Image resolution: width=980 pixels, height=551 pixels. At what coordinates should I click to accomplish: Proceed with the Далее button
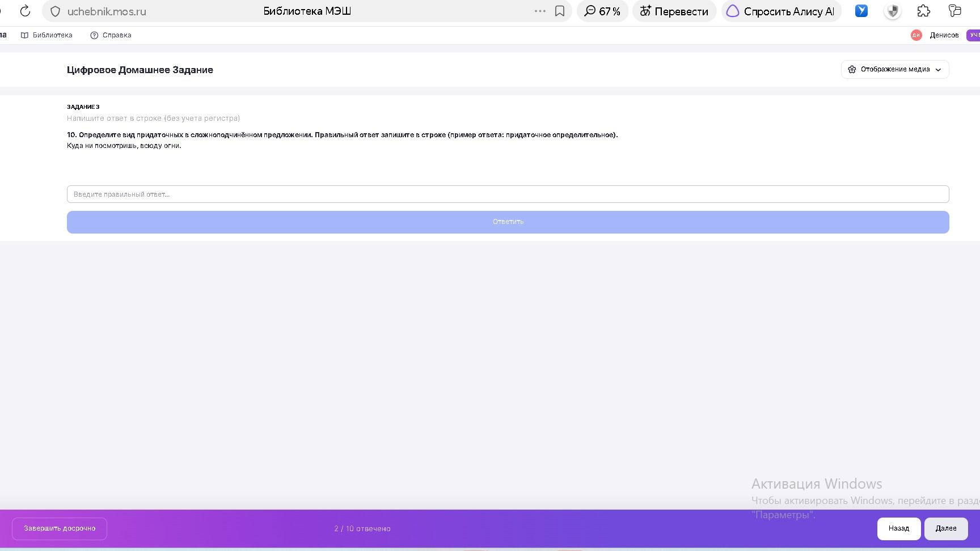click(946, 528)
